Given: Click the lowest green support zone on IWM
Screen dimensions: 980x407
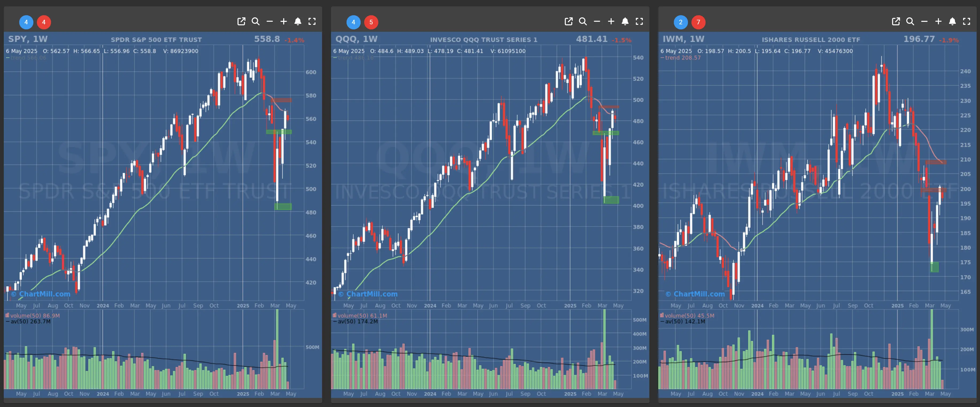Looking at the screenshot, I should pos(934,267).
